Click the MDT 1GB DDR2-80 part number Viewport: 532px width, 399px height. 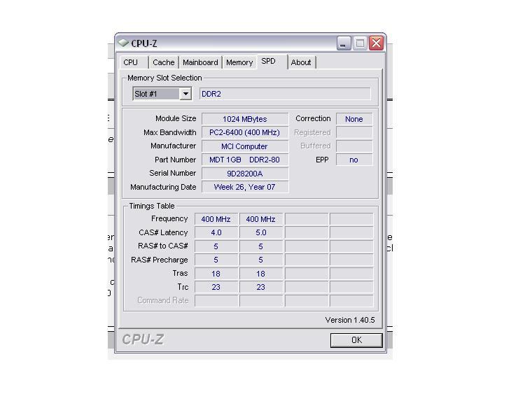pos(245,160)
